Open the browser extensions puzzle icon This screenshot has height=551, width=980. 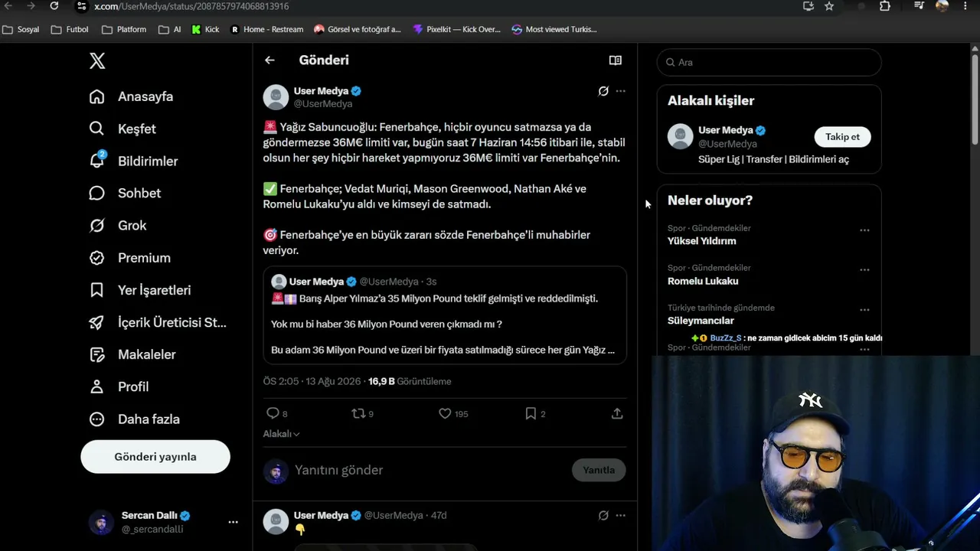point(885,6)
